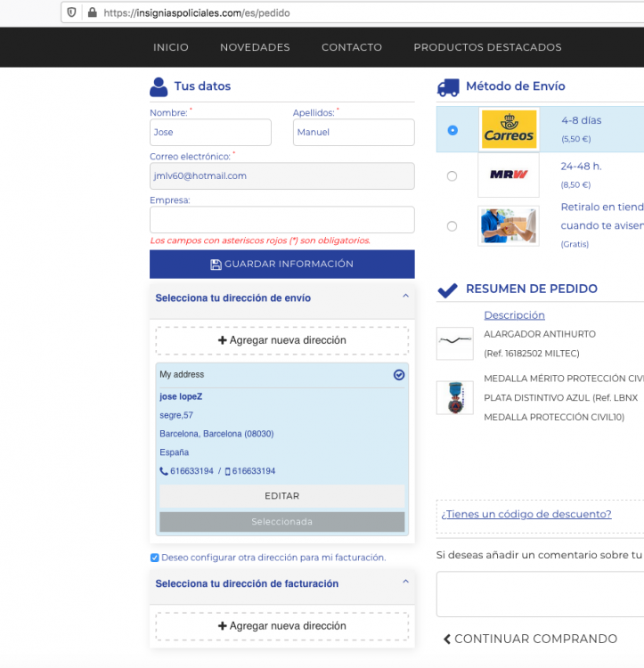Image resolution: width=644 pixels, height=668 pixels.
Task: Click the segre,57 street line
Action: pos(176,415)
